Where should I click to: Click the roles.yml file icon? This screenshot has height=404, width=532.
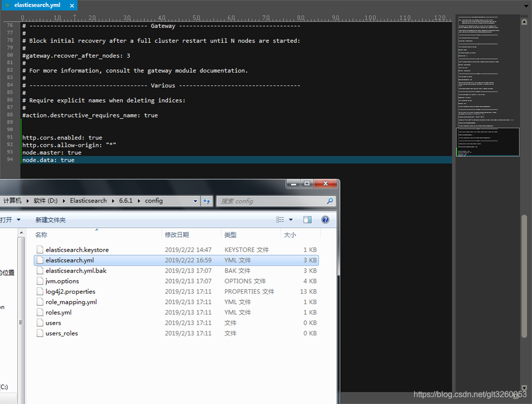[x=40, y=312]
